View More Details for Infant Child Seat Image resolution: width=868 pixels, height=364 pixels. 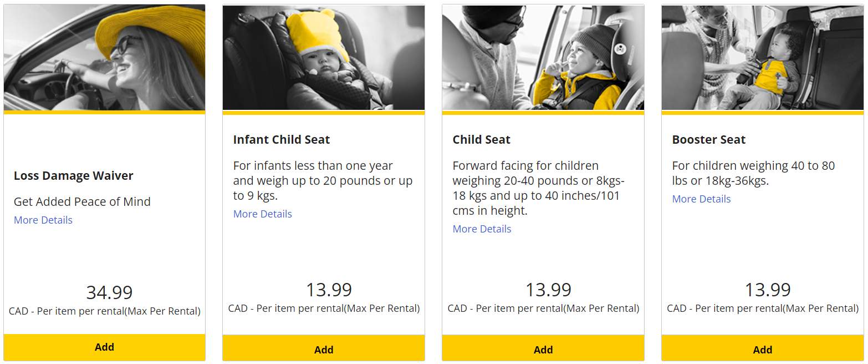coord(263,214)
